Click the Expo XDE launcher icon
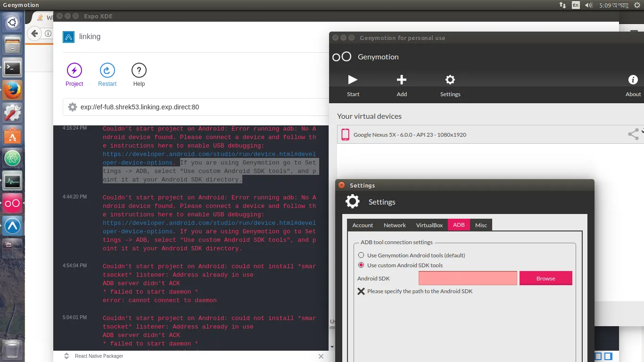The image size is (644, 362). tap(12, 226)
